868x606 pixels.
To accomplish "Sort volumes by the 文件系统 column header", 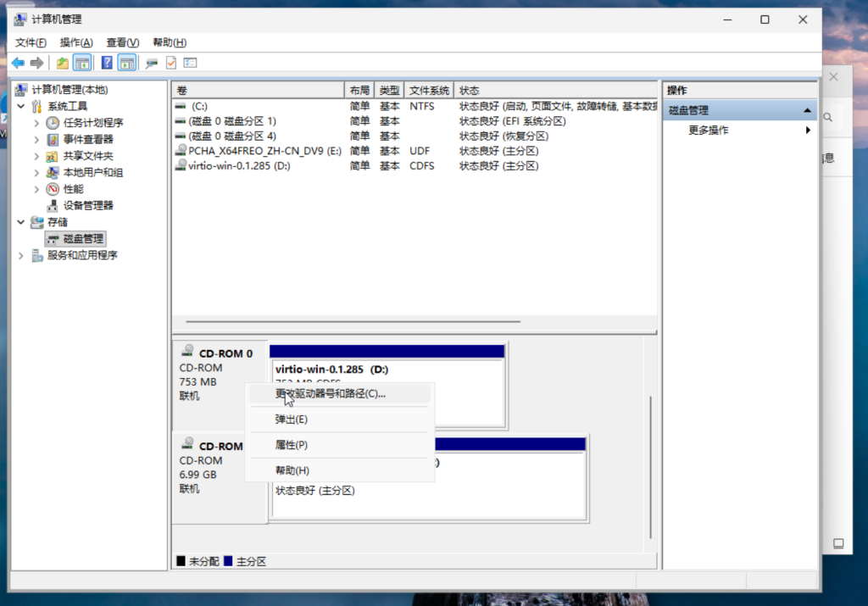I will (x=429, y=91).
